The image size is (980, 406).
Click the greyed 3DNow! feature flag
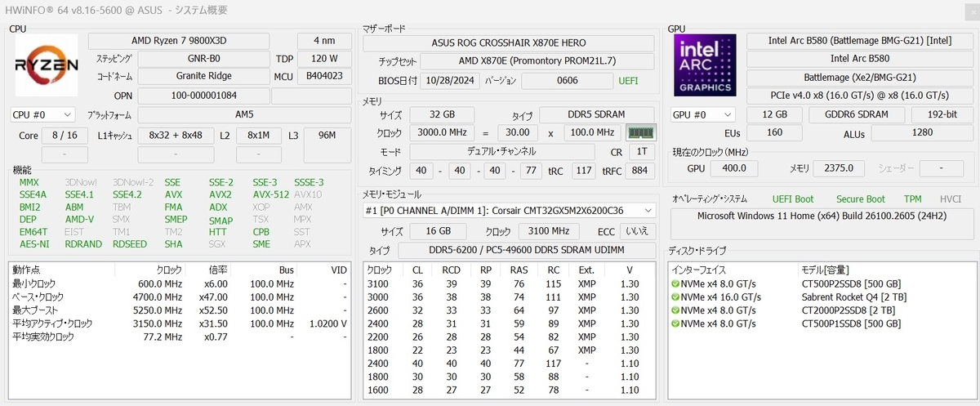tap(81, 182)
